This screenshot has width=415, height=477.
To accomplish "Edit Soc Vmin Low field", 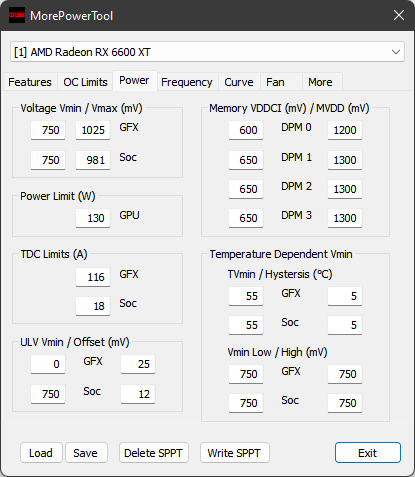I will click(x=246, y=403).
